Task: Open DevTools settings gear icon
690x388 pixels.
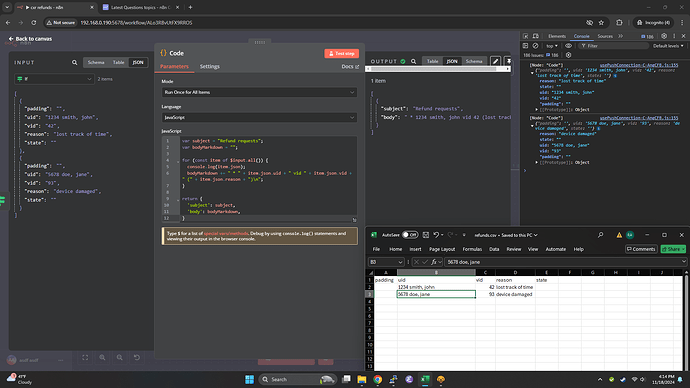Action: pos(664,36)
